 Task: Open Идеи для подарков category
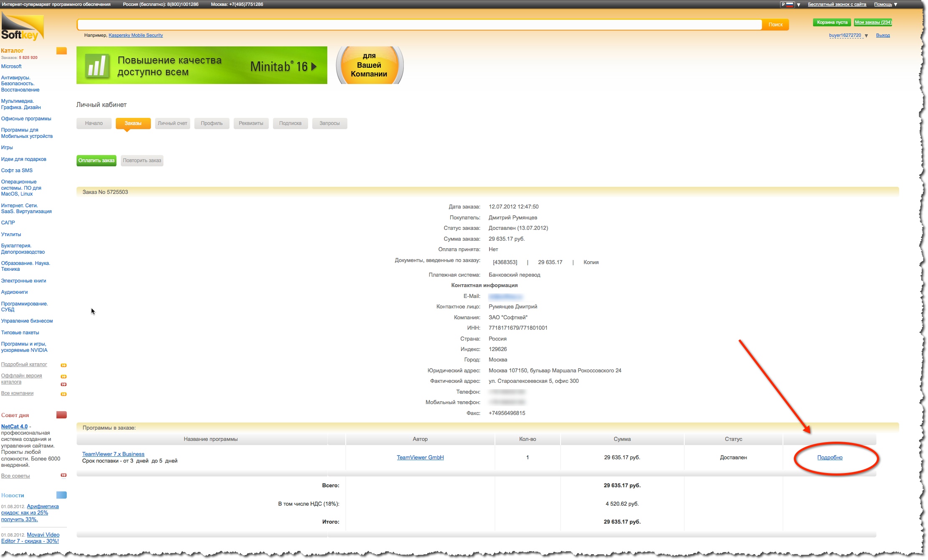pos(23,159)
